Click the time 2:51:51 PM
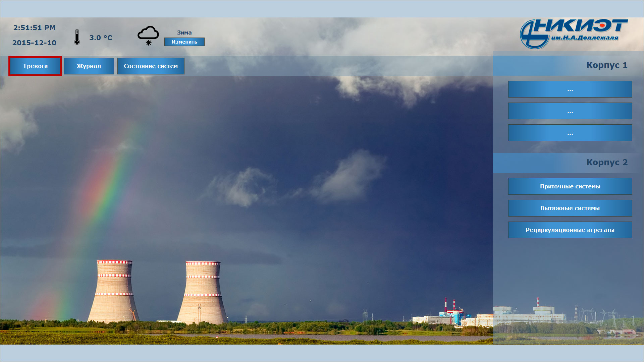This screenshot has height=362, width=644. tap(34, 28)
